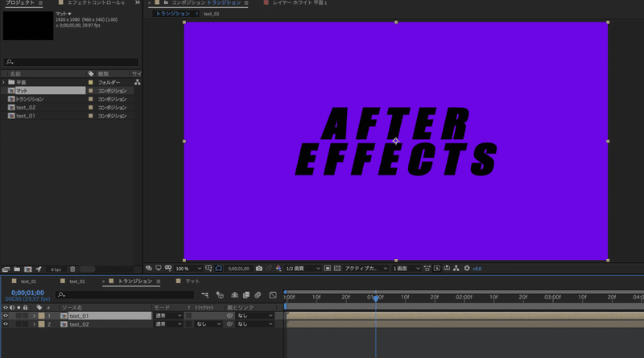Expand text_02 layer properties in timeline
644x358 pixels.
pyautogui.click(x=34, y=324)
